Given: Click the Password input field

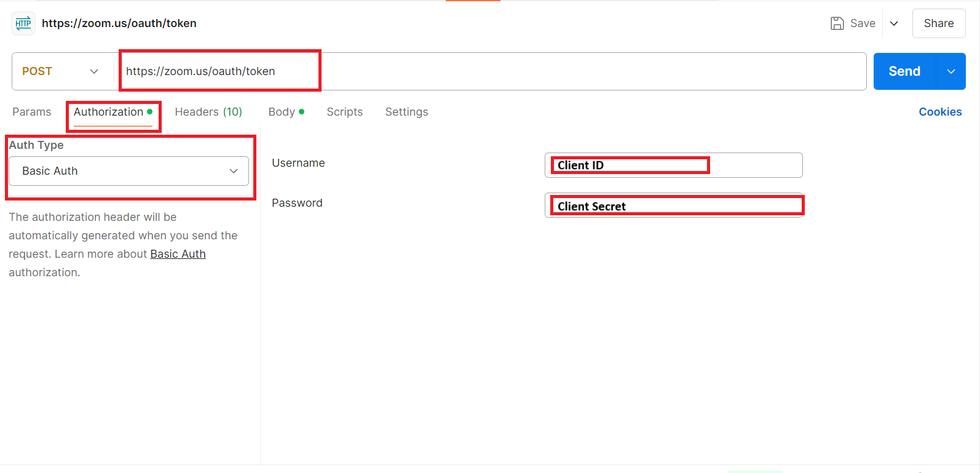Looking at the screenshot, I should 674,205.
